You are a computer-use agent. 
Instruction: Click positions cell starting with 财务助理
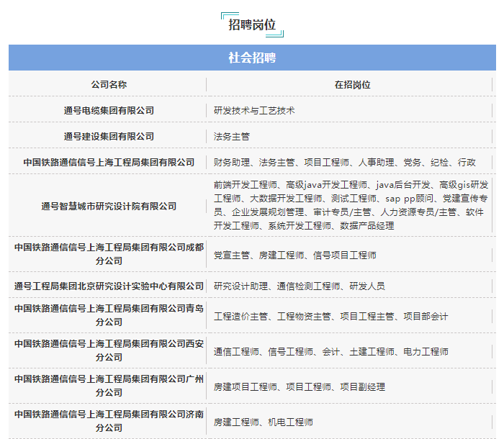(345, 163)
